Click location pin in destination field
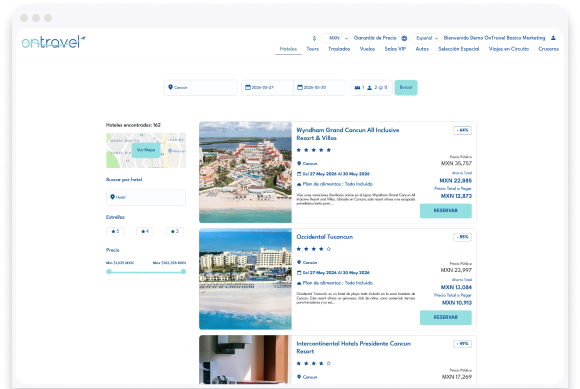The width and height of the screenshot is (580, 389). click(171, 87)
